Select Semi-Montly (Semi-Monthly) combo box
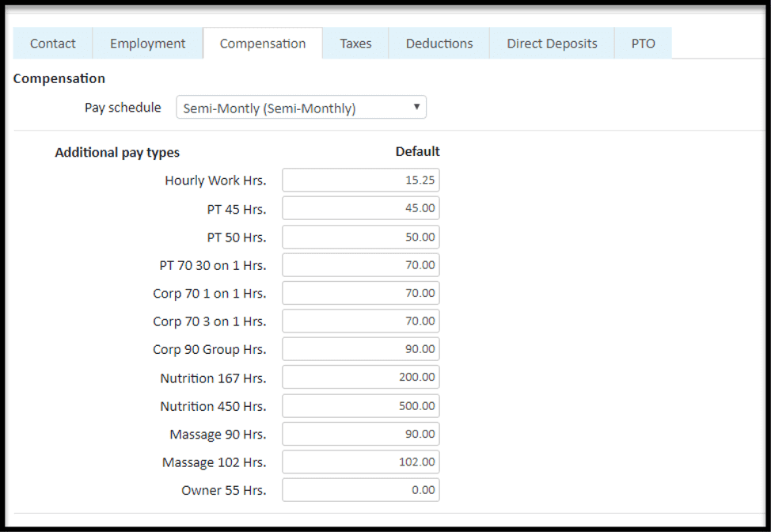The image size is (771, 532). point(301,108)
